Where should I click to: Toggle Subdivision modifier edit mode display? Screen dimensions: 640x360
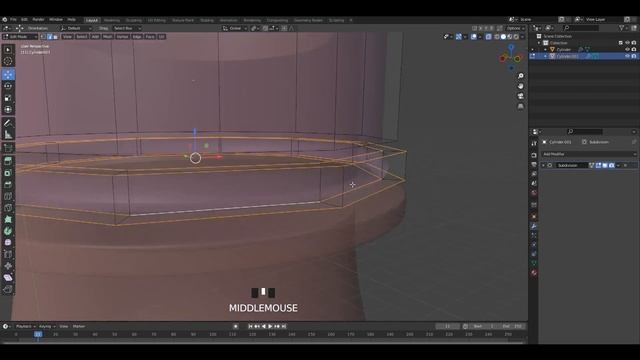click(x=598, y=165)
